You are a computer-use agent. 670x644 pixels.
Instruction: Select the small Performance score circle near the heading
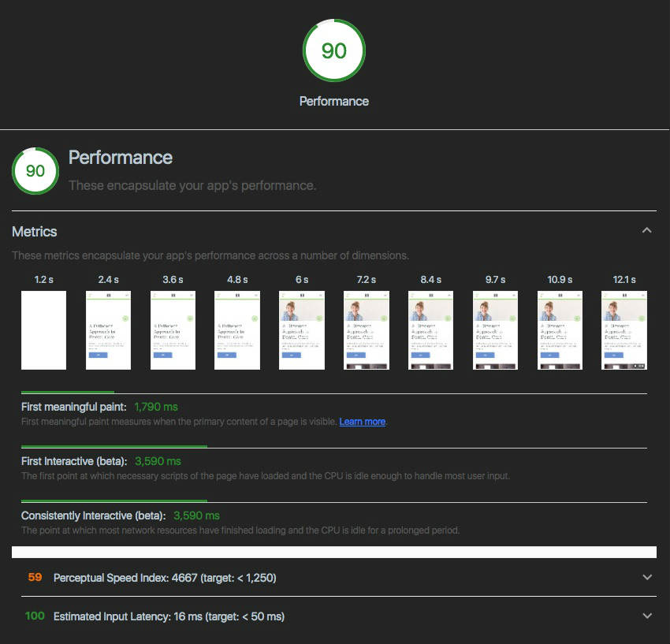pos(35,170)
